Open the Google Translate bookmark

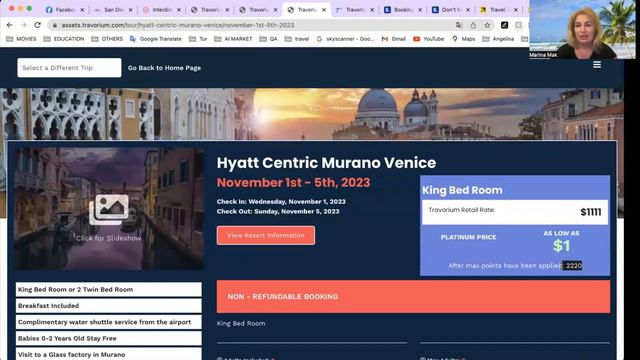click(x=156, y=39)
